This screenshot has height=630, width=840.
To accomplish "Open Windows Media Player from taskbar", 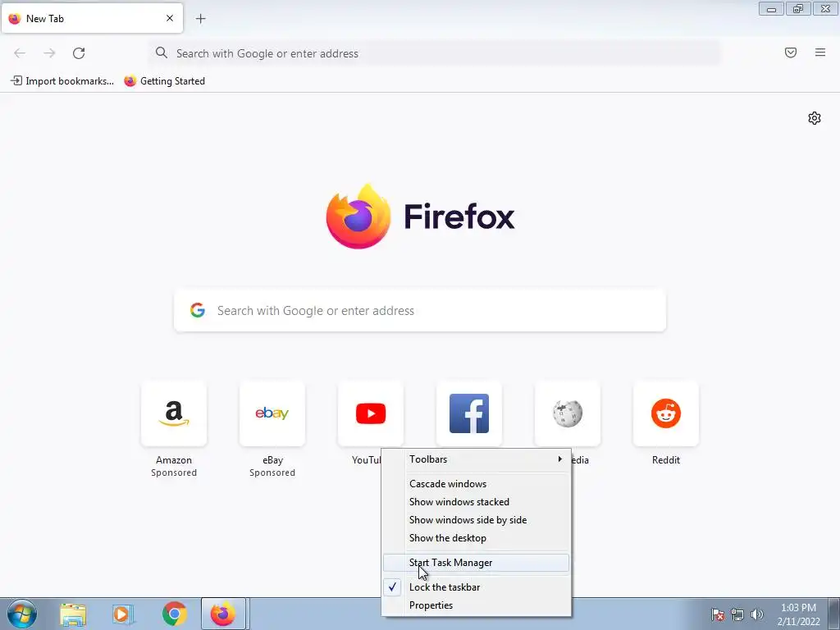I will click(x=123, y=614).
